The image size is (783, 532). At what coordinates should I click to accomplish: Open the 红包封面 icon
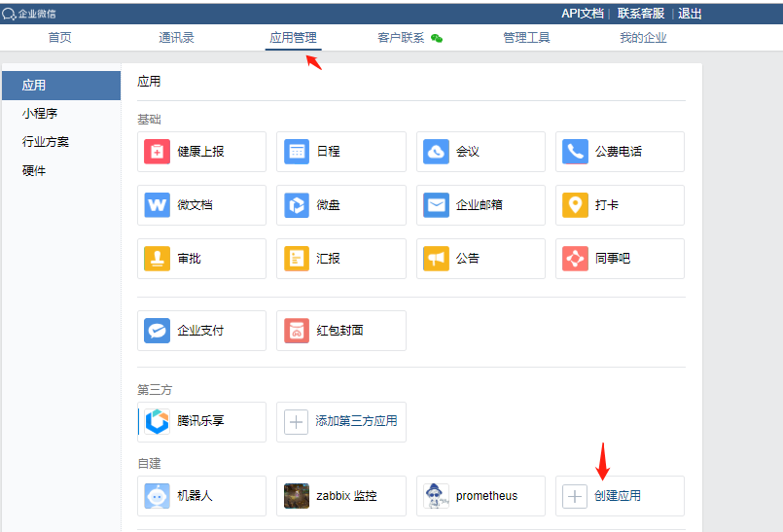(x=297, y=330)
